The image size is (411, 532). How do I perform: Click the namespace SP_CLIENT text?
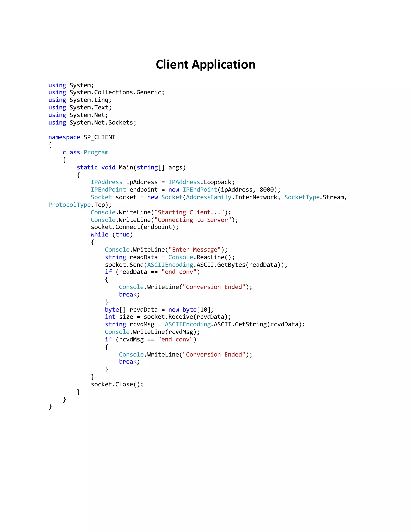pyautogui.click(x=82, y=137)
